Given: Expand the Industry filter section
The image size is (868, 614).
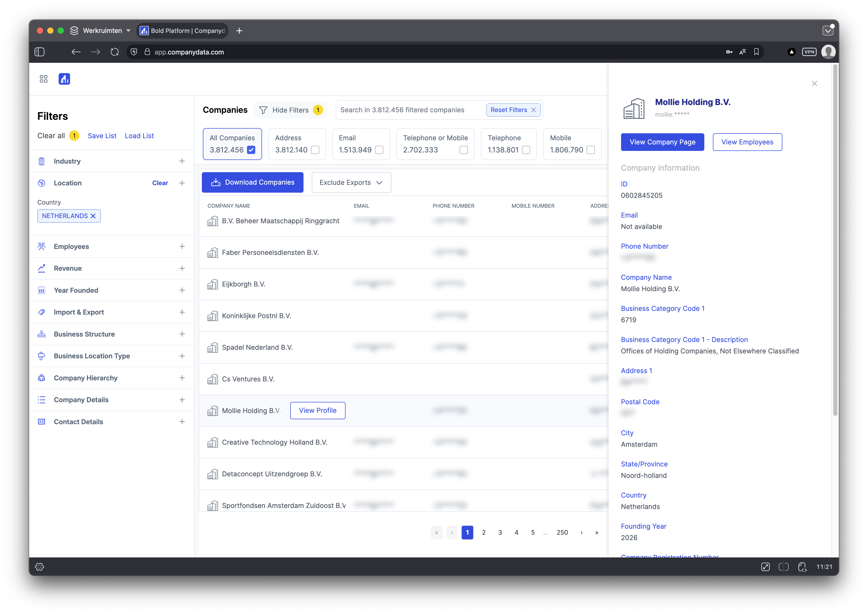Looking at the screenshot, I should (x=182, y=161).
